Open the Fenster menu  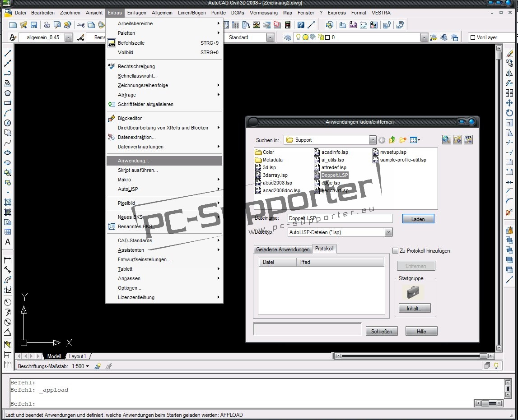click(x=306, y=13)
